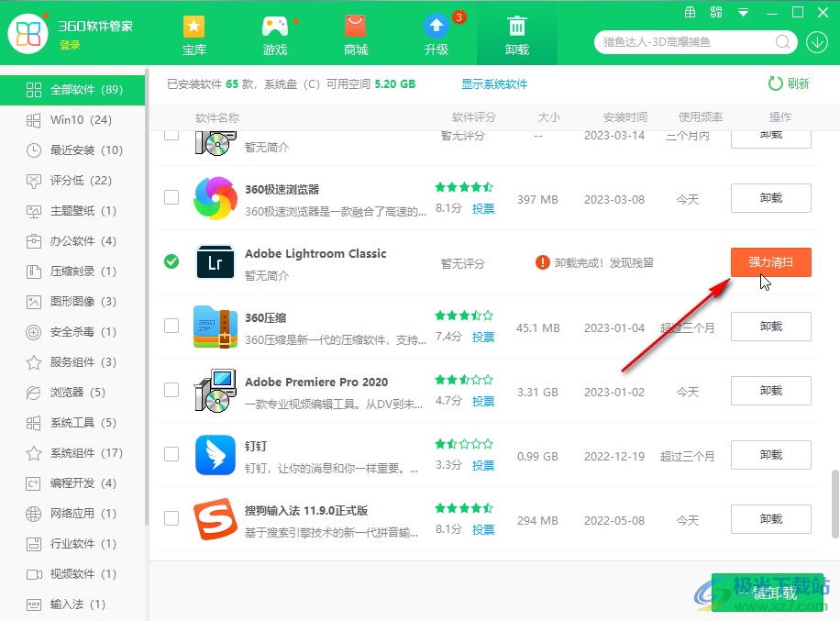Click the gift box icon in title bar
The image size is (840, 621).
(690, 12)
